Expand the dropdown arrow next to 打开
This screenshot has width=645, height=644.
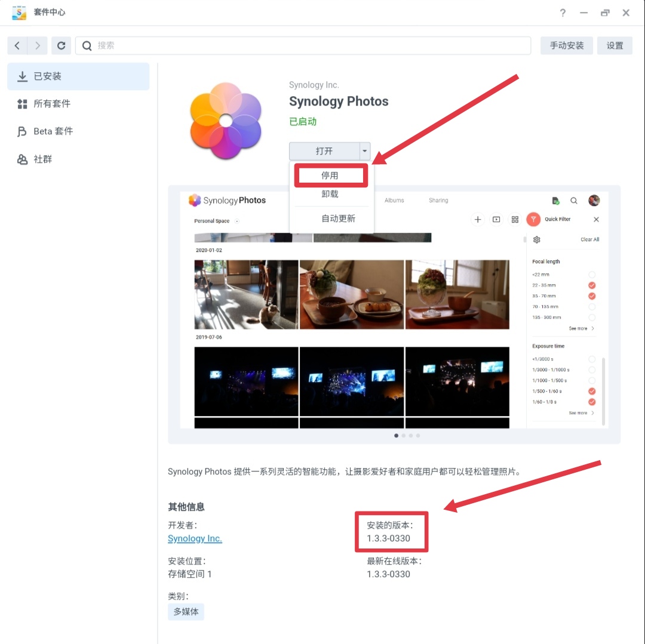point(365,151)
